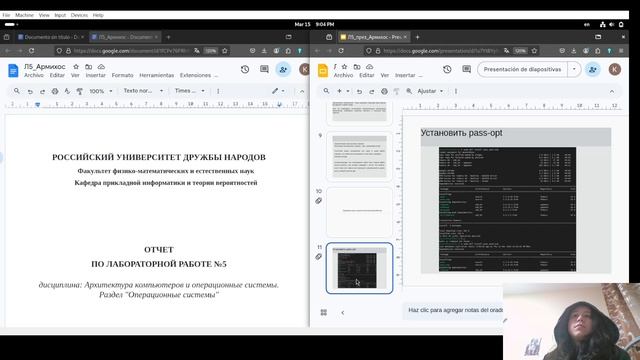Redo action in Docs toolbar
640x360 pixels.
(42, 91)
